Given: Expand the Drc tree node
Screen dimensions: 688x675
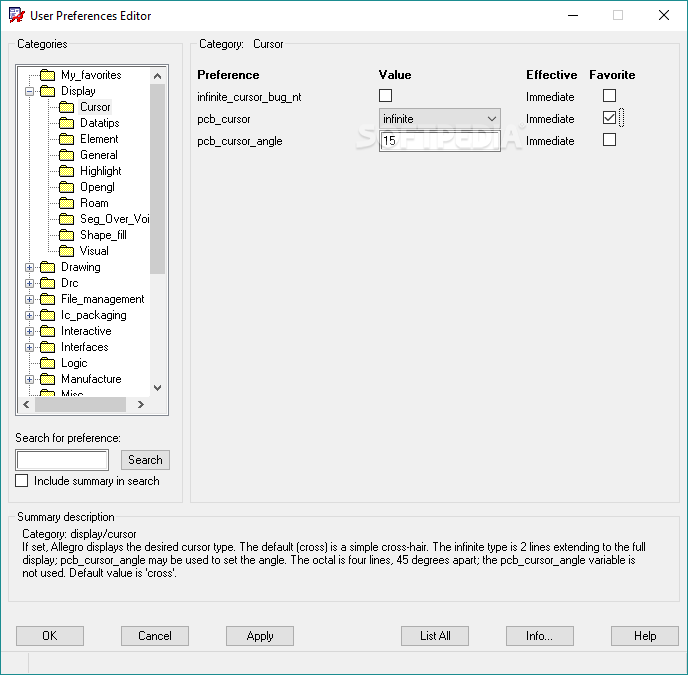Looking at the screenshot, I should tap(29, 284).
